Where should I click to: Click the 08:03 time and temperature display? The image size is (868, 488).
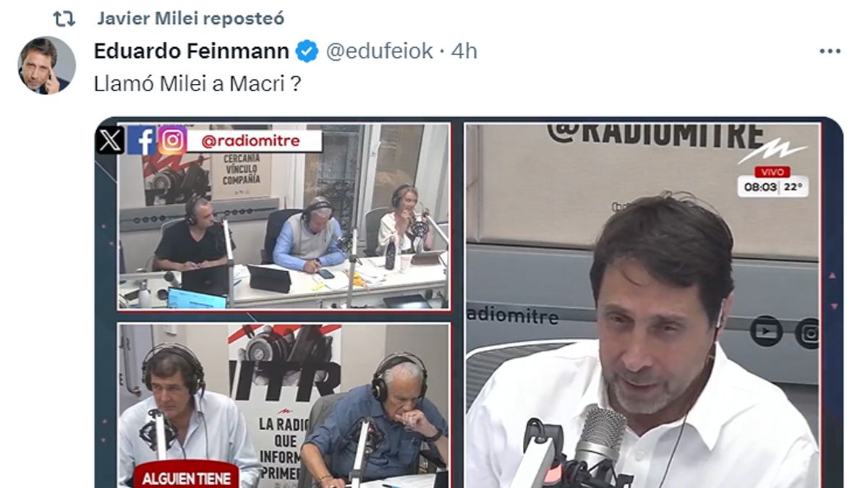(773, 187)
